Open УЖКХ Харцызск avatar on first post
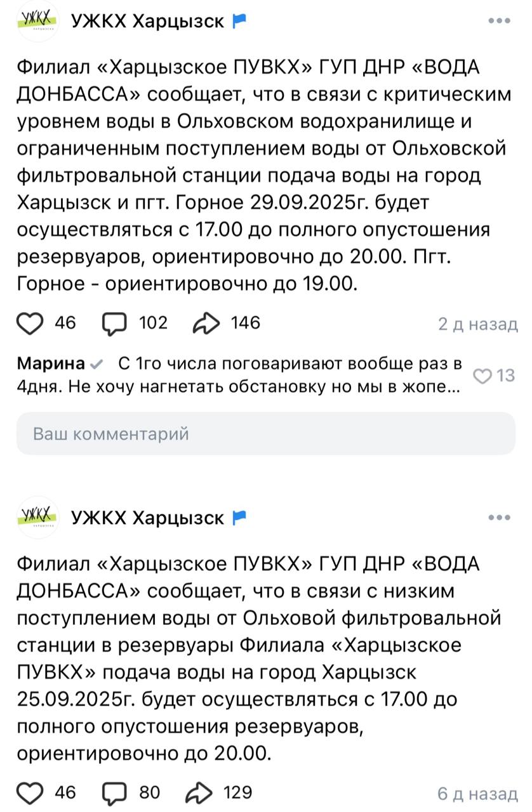The height and width of the screenshot is (812, 532). 37,22
